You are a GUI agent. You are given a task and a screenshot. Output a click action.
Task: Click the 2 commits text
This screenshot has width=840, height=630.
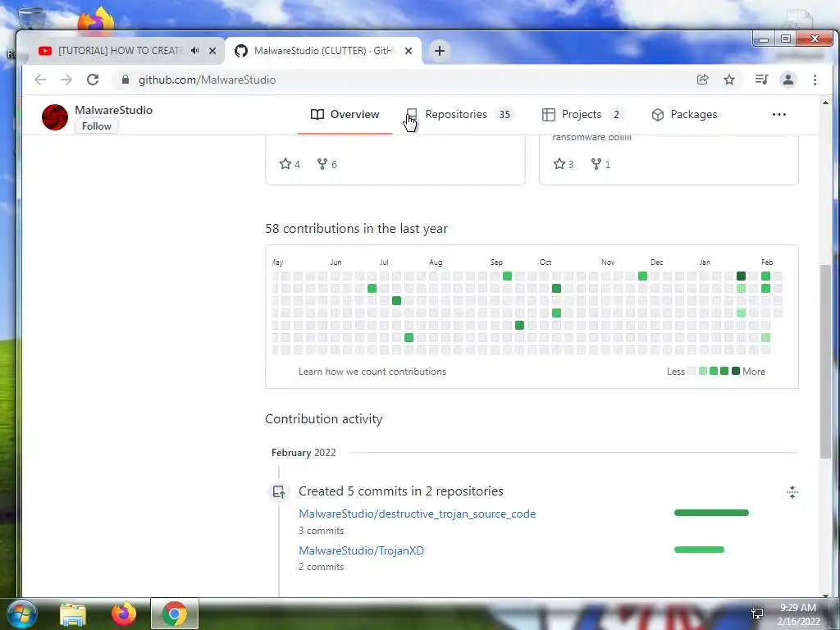tap(321, 567)
